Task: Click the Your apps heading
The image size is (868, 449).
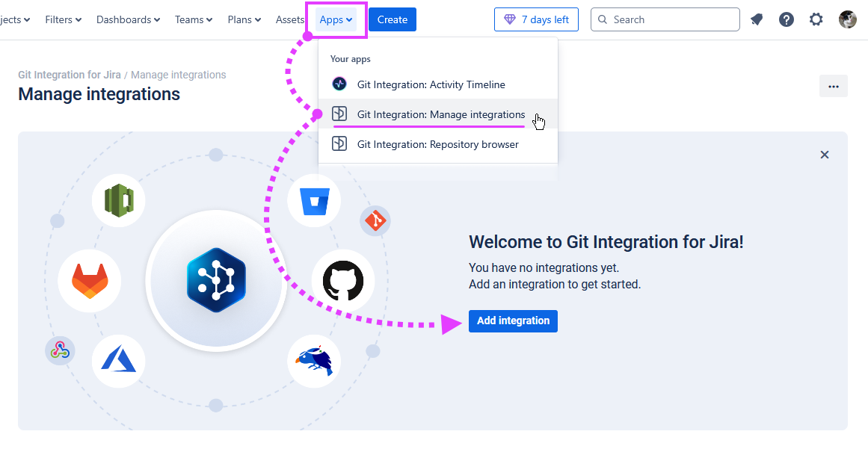Action: pyautogui.click(x=351, y=58)
